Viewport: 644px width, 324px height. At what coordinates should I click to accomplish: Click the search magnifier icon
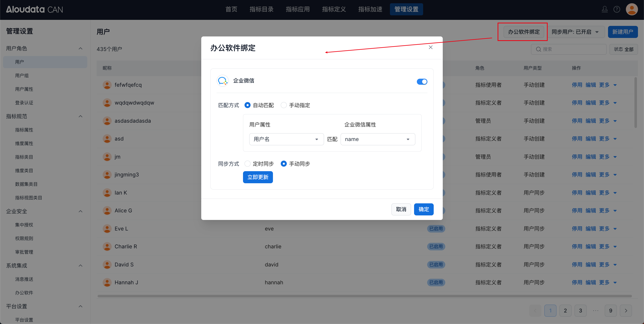point(538,49)
